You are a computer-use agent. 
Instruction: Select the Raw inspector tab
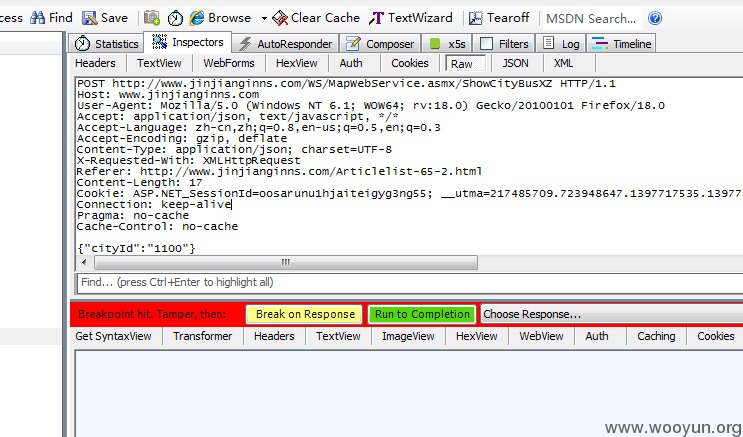coord(465,64)
